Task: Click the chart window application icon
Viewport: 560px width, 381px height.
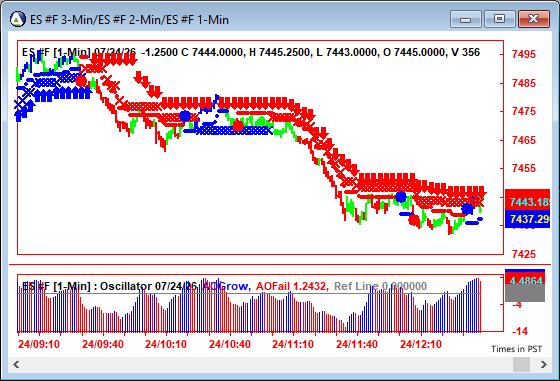Action: pyautogui.click(x=18, y=19)
